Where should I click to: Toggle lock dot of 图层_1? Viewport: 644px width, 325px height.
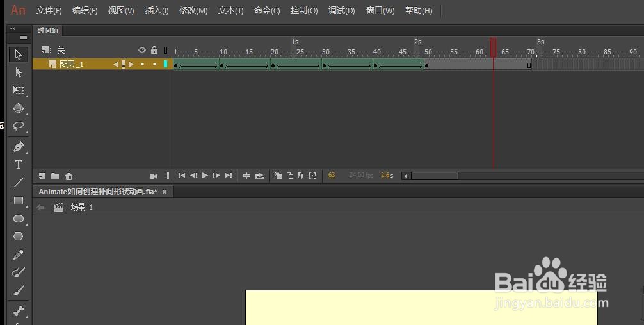[154, 64]
